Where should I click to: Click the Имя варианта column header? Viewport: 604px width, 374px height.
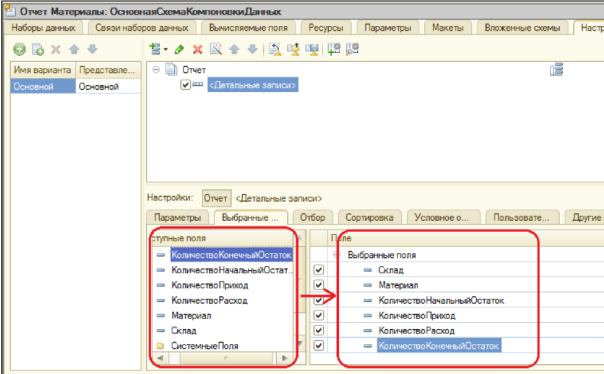(43, 70)
